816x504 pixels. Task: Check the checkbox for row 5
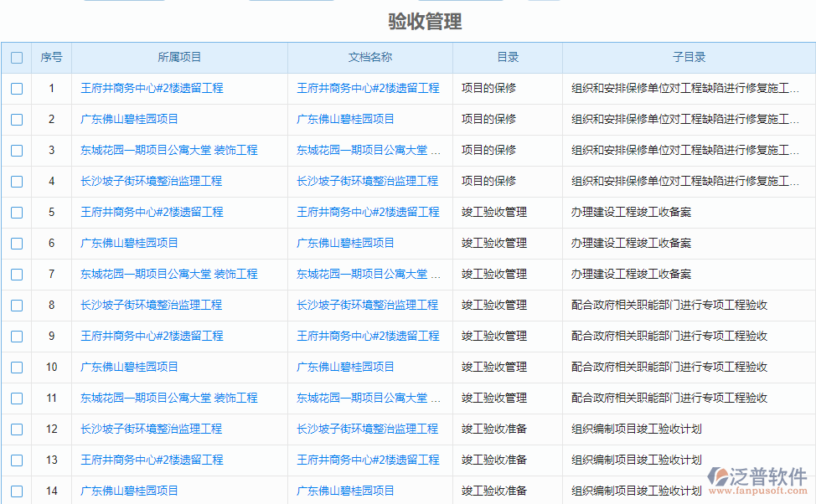16,212
